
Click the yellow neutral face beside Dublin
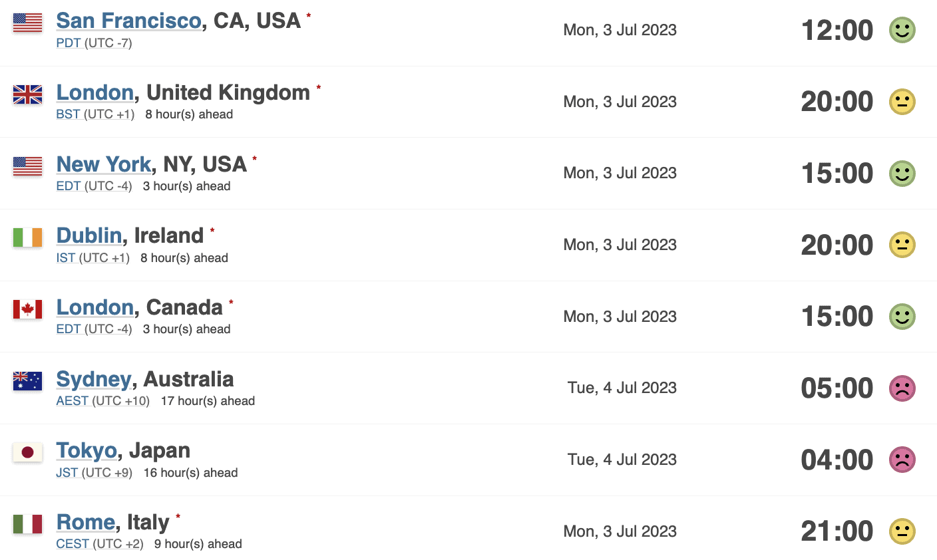(902, 245)
